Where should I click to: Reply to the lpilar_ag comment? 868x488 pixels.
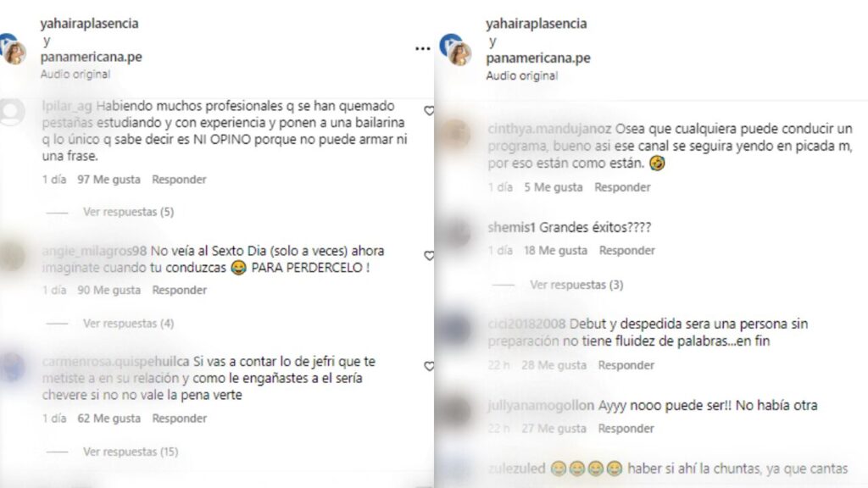pyautogui.click(x=180, y=180)
